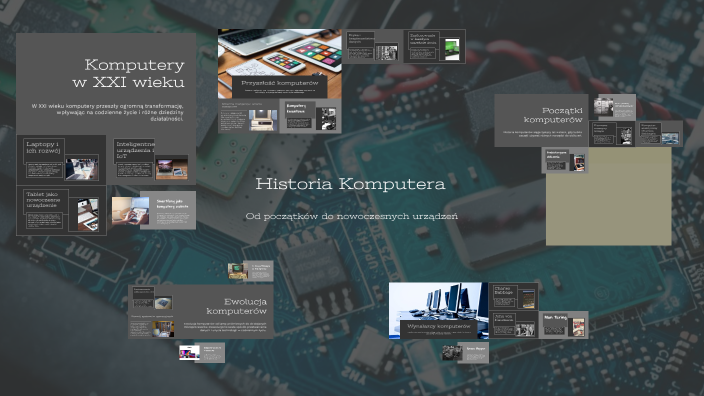Open the light-gray subtopic below 'Wynalazcy komputerów'
The image size is (704, 396).
tap(465, 353)
